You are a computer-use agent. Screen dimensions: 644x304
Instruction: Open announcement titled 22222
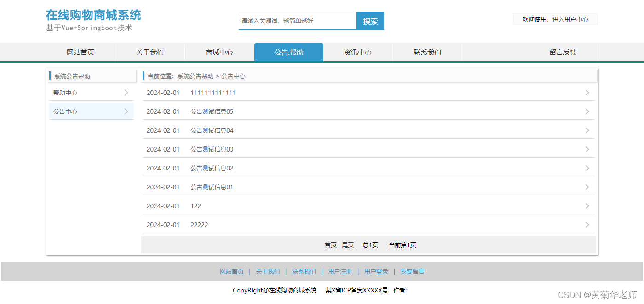(199, 225)
